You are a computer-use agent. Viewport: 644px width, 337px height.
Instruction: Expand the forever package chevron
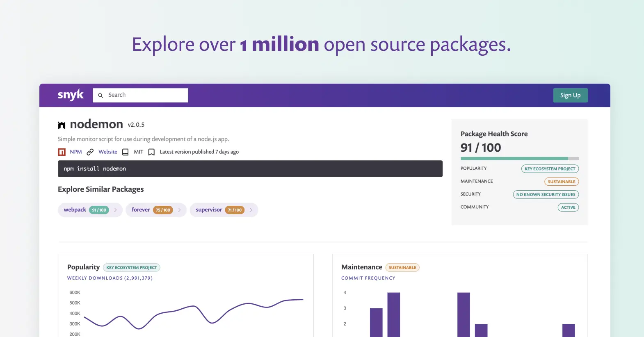click(179, 210)
